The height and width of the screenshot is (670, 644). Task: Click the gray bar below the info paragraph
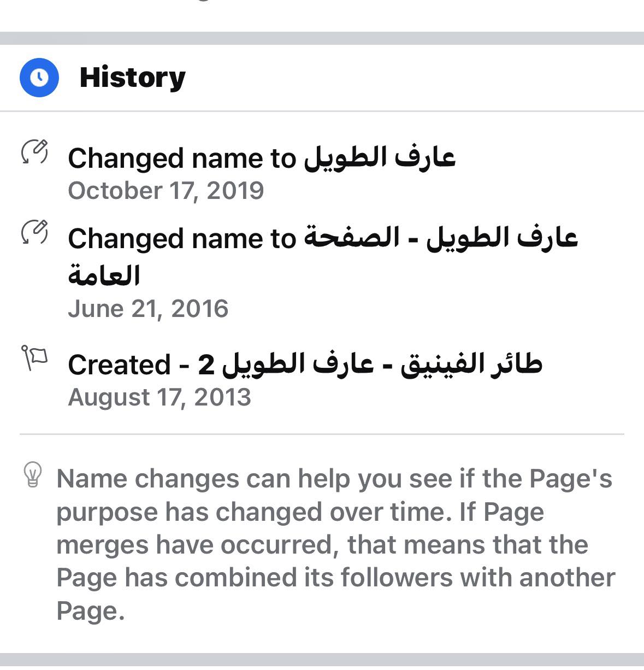click(322, 660)
